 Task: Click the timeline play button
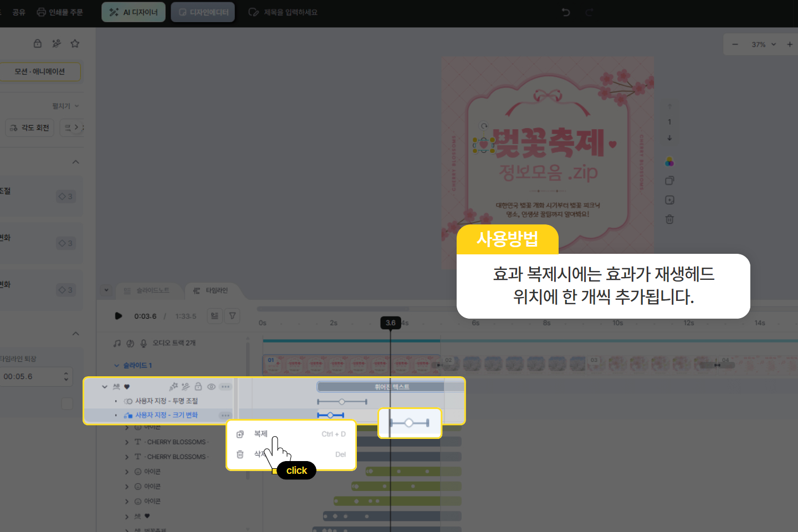[118, 316]
